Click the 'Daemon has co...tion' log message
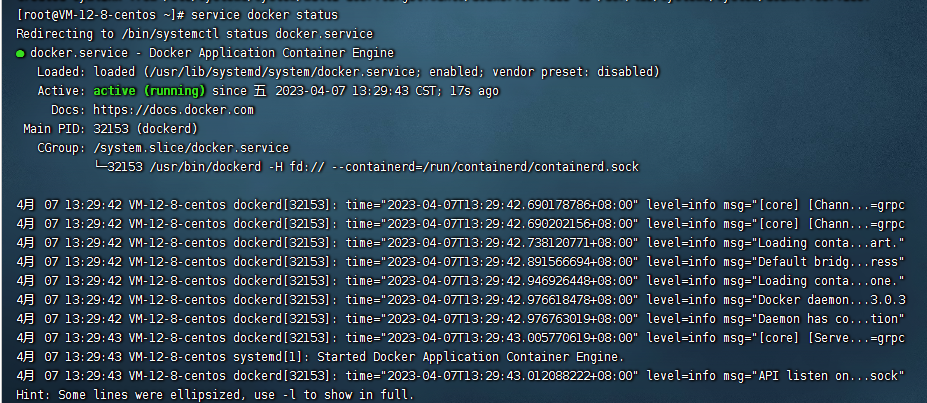 click(x=829, y=319)
